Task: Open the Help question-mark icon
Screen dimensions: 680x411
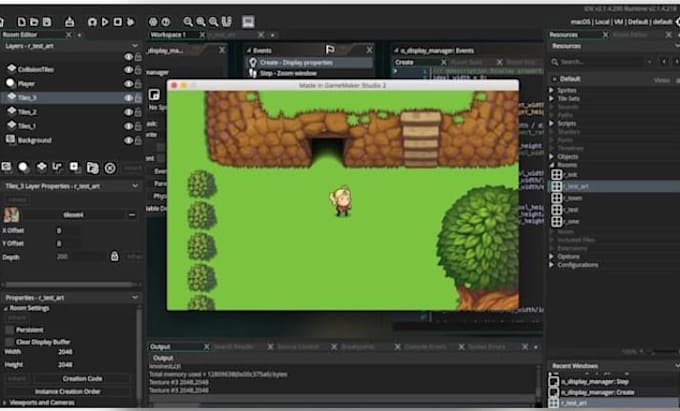Action: click(x=166, y=22)
